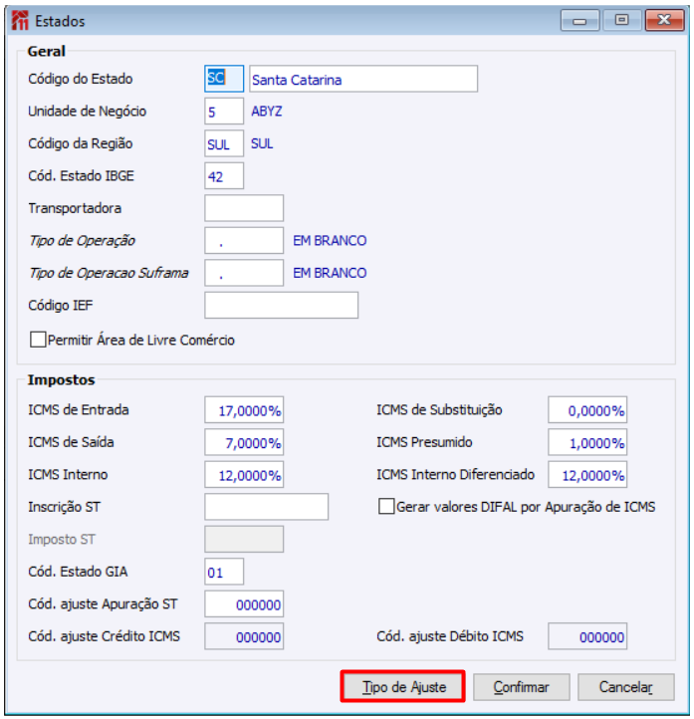The height and width of the screenshot is (719, 694).
Task: Click the Tipo de Operacao Suframa field
Action: point(244,273)
